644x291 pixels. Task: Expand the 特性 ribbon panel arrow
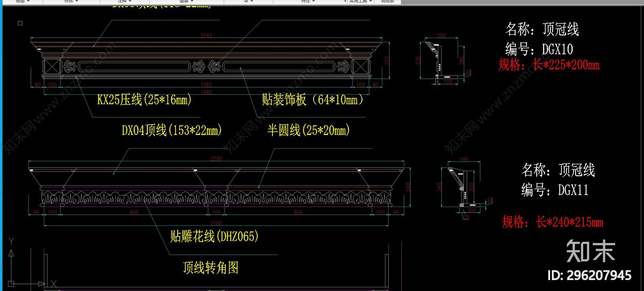(x=313, y=2)
